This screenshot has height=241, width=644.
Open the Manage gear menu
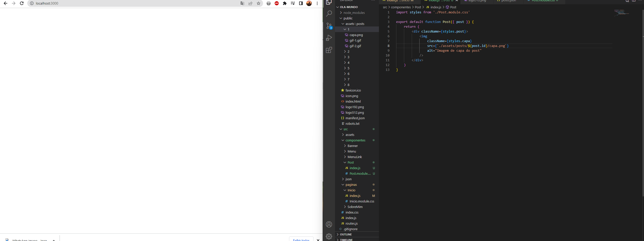[x=329, y=236]
